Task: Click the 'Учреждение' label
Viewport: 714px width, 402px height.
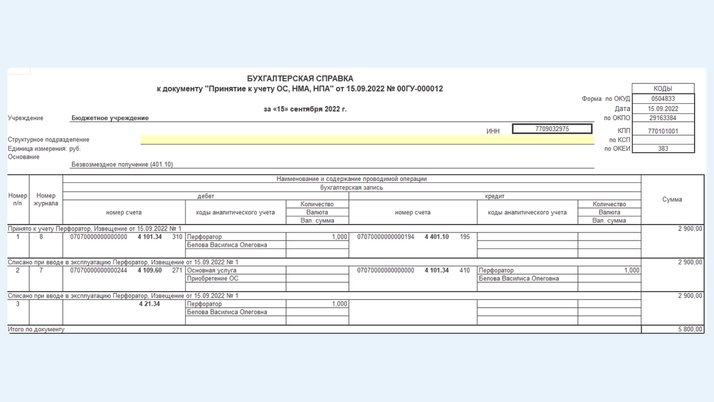Action: [26, 118]
